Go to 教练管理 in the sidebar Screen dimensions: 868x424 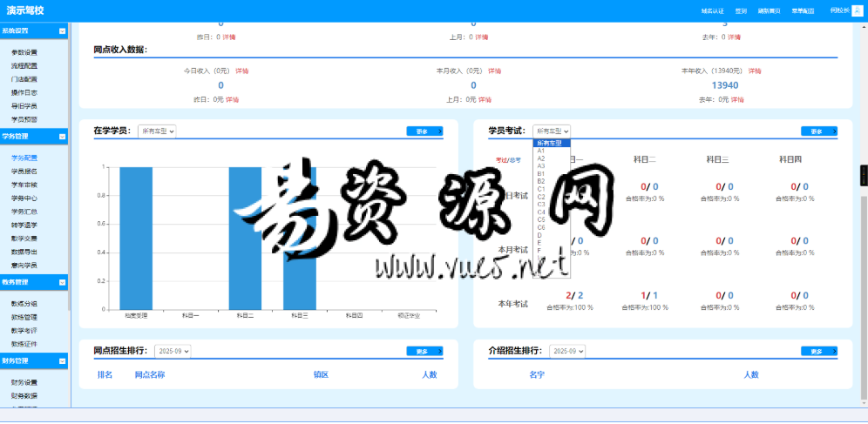coord(24,317)
